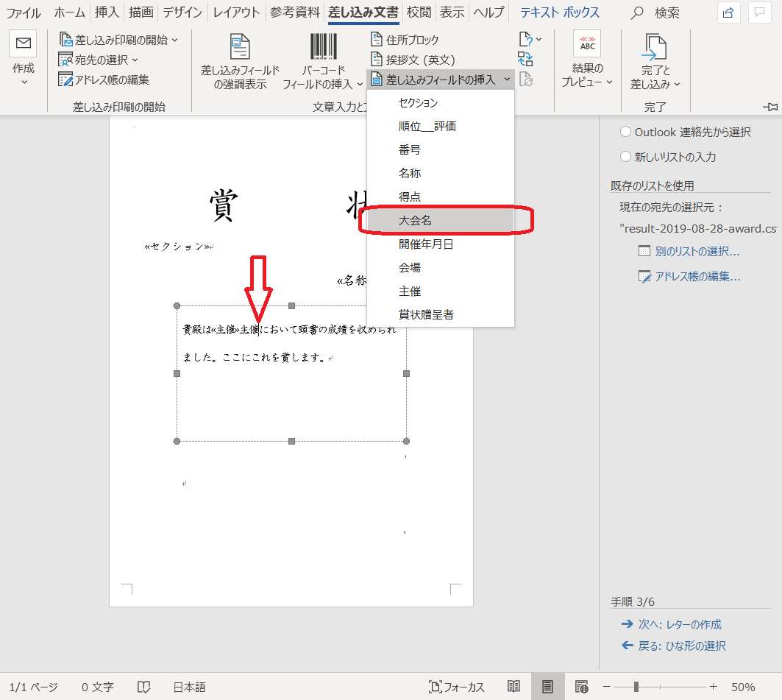Expand 差し込み印刷の開始 dropdown
The width and height of the screenshot is (782, 700).
[x=118, y=40]
